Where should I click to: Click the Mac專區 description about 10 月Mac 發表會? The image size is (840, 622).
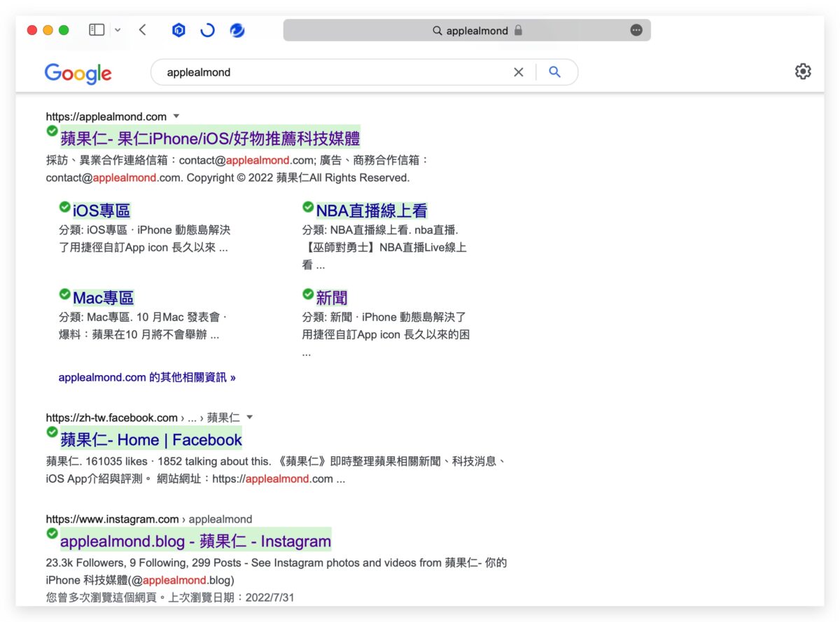143,326
